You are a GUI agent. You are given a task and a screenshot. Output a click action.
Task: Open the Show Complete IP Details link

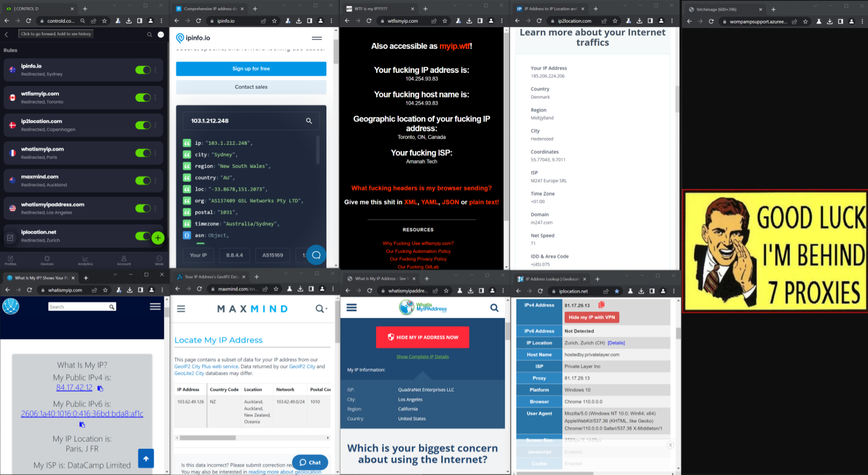(x=422, y=357)
